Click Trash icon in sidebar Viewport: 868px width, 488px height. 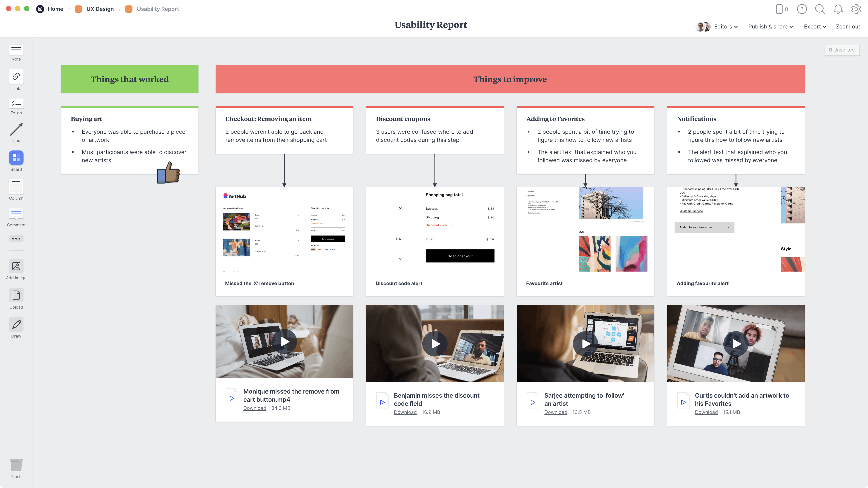(16, 465)
